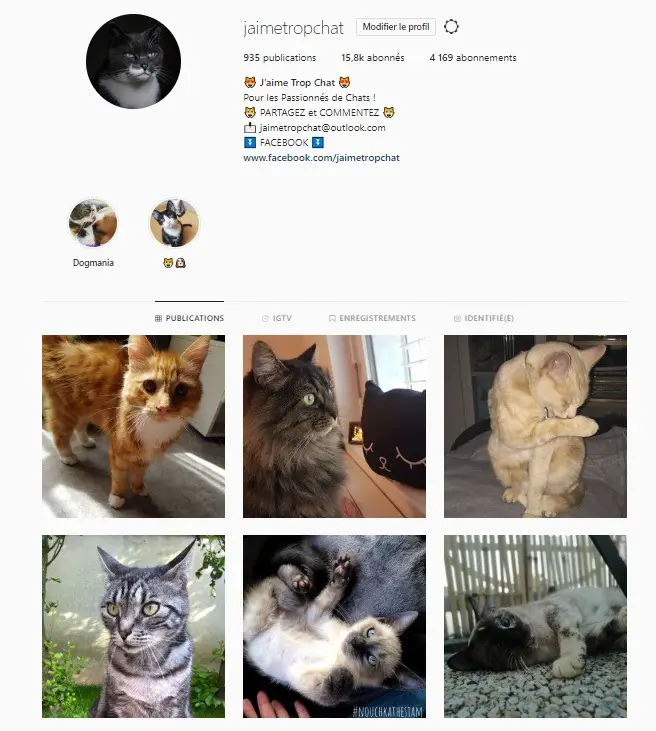This screenshot has height=731, width=656.
Task: Click the grid icon beside Publications
Action: pos(159,318)
